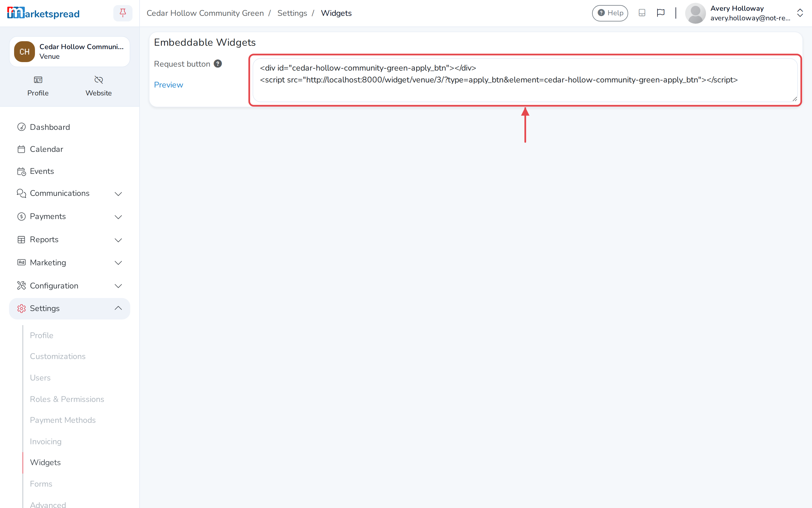Open the Marketspread logo home link
Image resolution: width=812 pixels, height=508 pixels.
click(43, 13)
